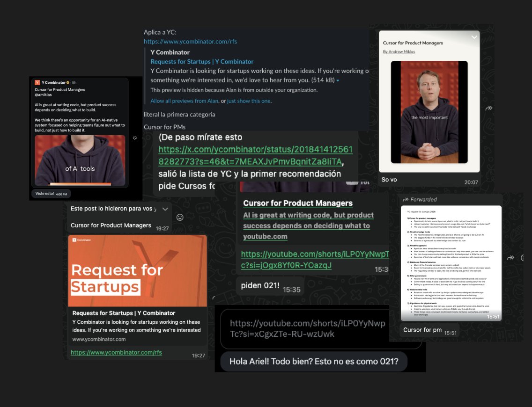Open the green ycombinator.com/rfs link sent at 19:27
Screen dimensions: 532x407
pyautogui.click(x=116, y=352)
